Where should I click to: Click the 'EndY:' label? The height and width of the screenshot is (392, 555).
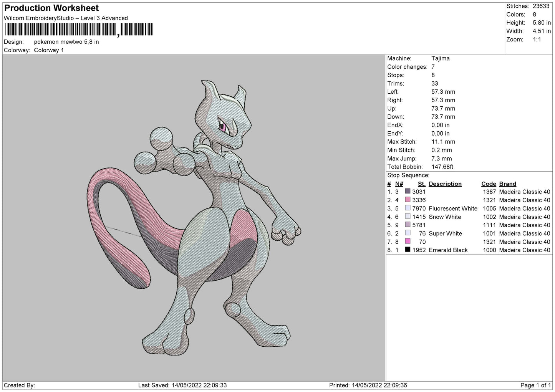click(395, 134)
